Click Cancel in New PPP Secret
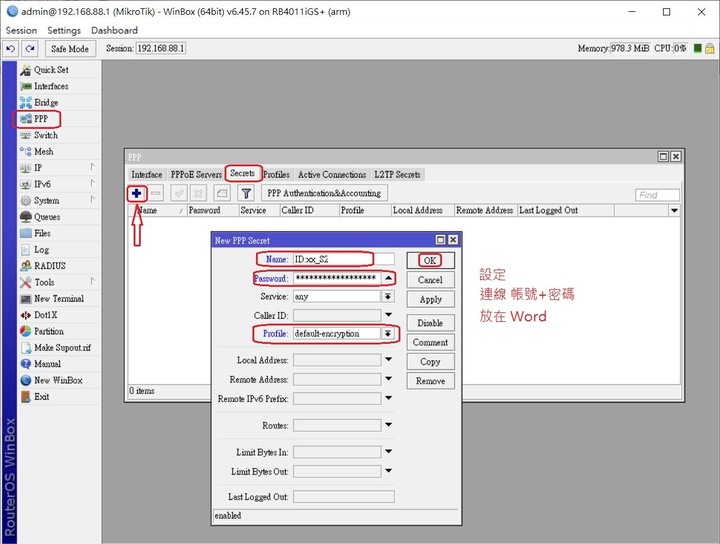Screen dimensions: 720x544 (430, 280)
